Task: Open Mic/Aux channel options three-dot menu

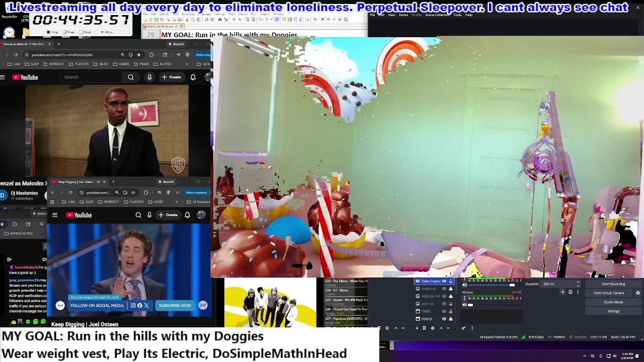Action: (x=464, y=298)
